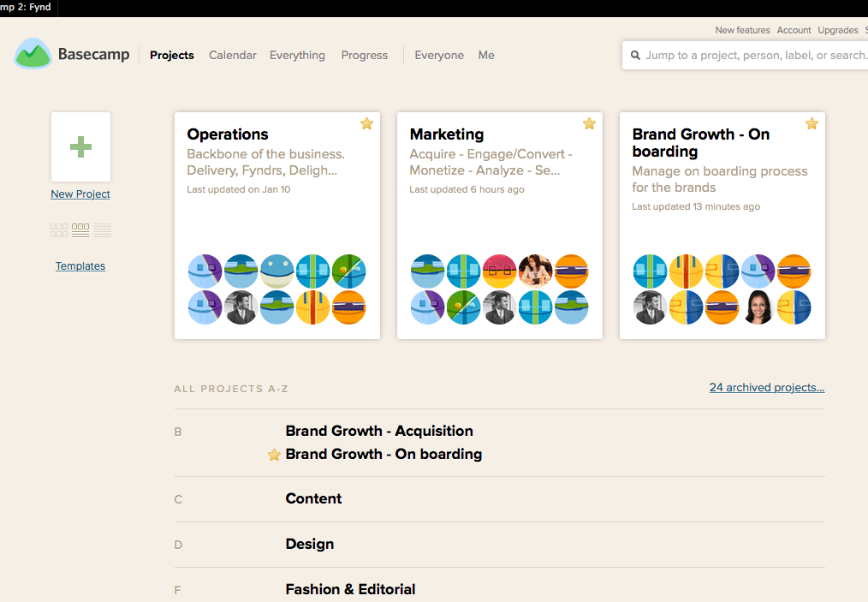This screenshot has height=602, width=868.
Task: Switch to plain list view icon
Action: [103, 229]
